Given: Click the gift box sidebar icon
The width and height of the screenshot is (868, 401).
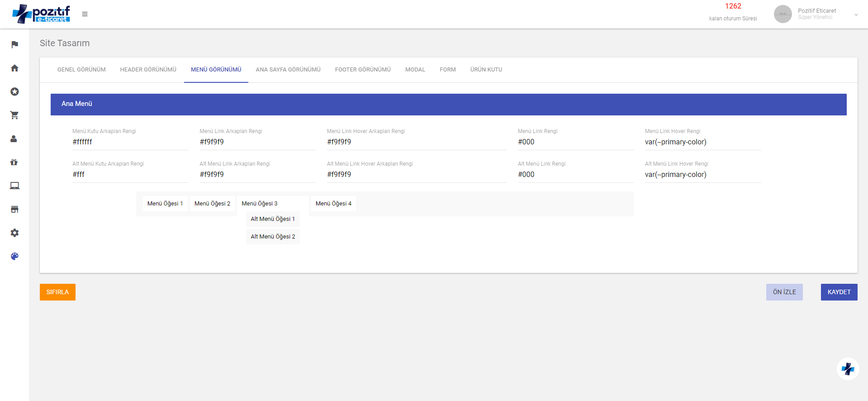Looking at the screenshot, I should pyautogui.click(x=14, y=162).
